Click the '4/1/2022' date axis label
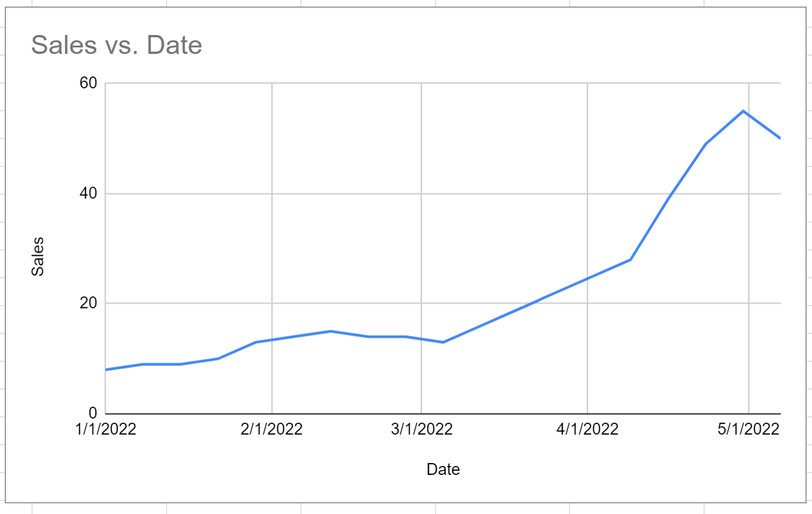 587,429
